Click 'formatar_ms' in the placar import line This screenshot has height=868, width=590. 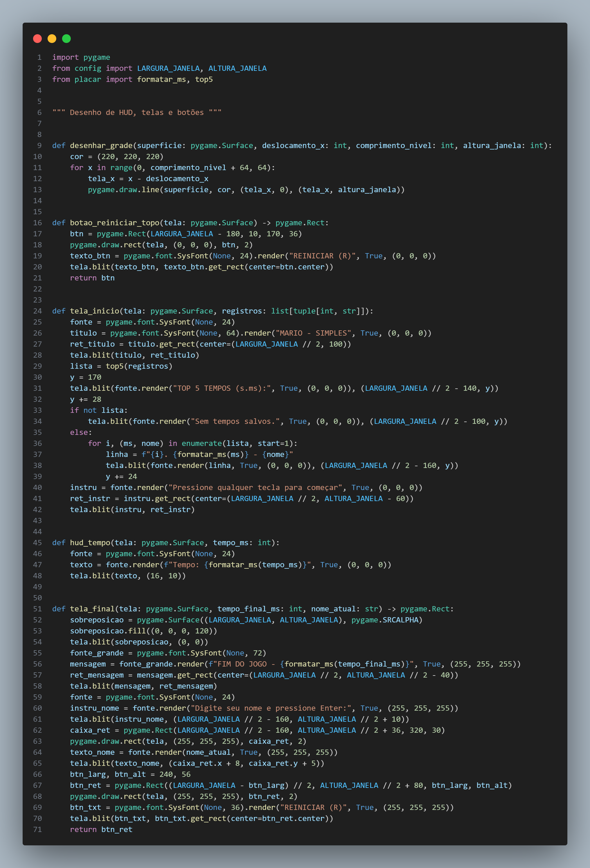[x=161, y=79]
